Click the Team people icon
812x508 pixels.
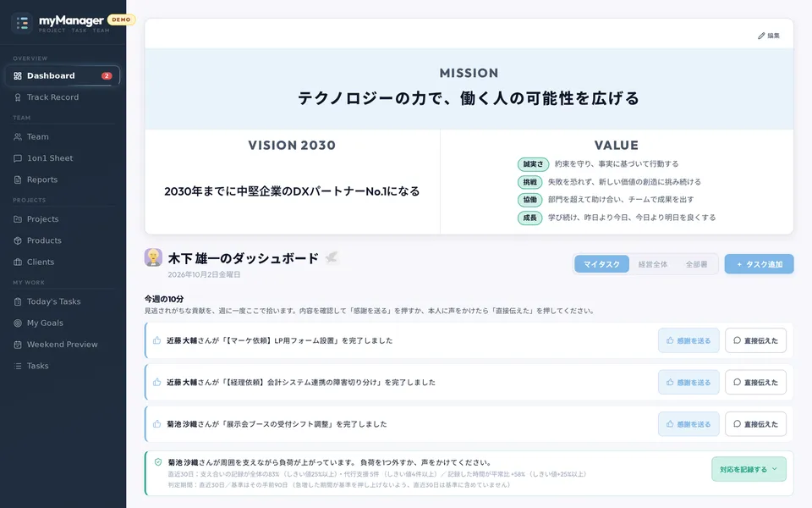pos(18,136)
